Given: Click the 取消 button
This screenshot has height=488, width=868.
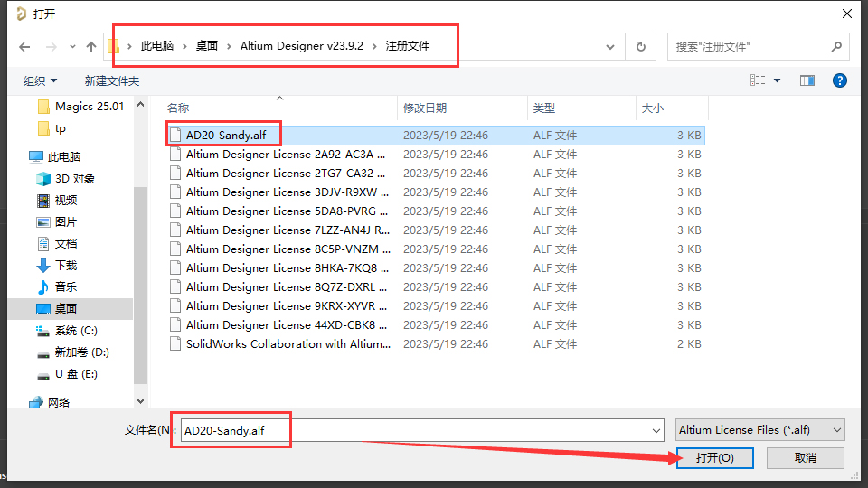Looking at the screenshot, I should 805,458.
